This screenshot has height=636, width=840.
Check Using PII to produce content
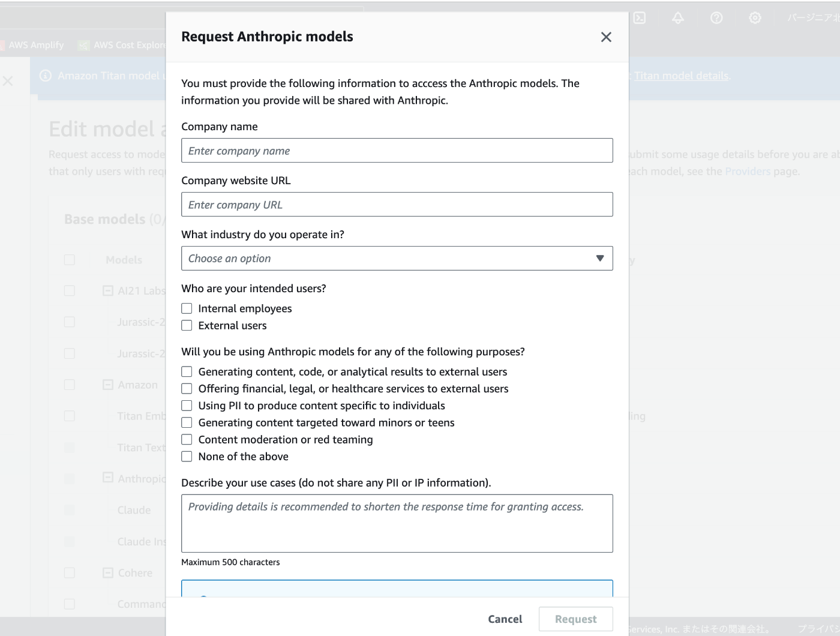pos(187,406)
